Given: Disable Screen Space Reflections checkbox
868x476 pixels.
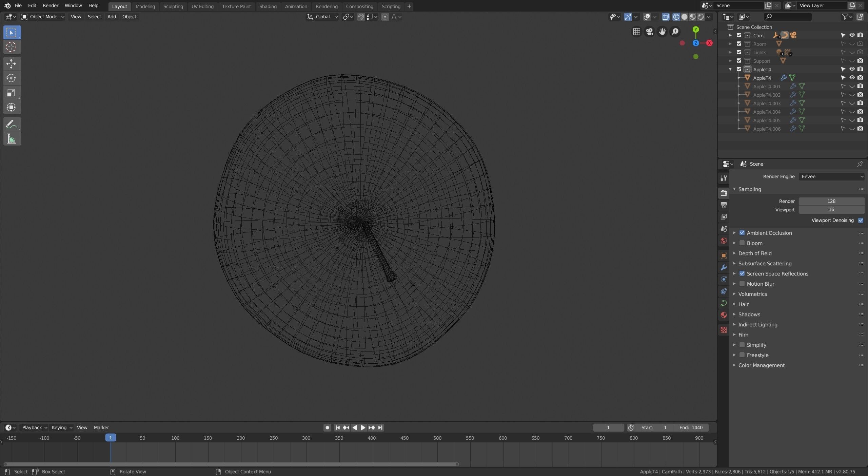Looking at the screenshot, I should (x=742, y=273).
